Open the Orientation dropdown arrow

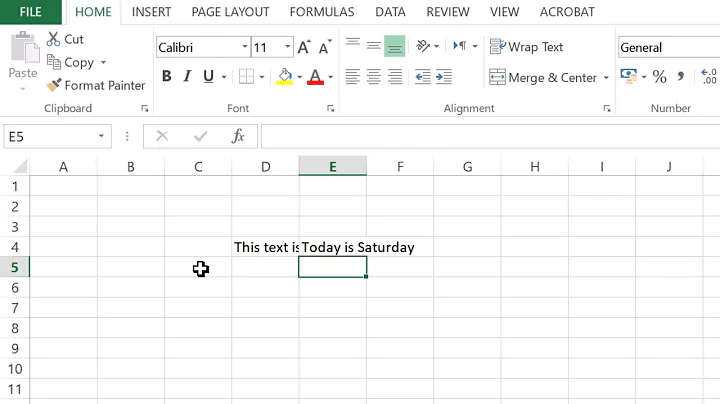pyautogui.click(x=436, y=46)
